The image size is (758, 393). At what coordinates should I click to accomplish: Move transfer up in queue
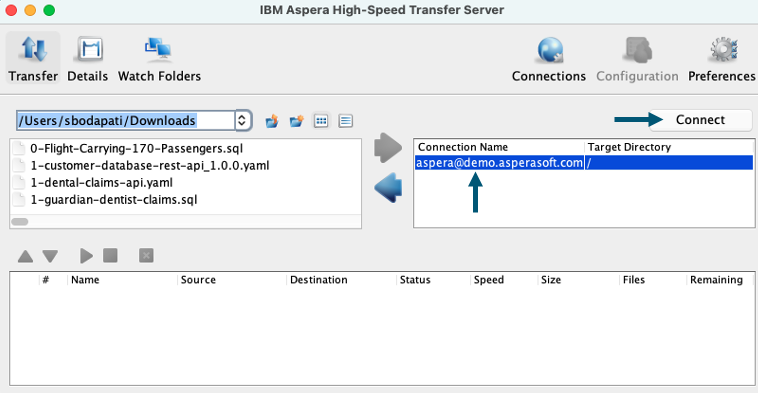25,256
